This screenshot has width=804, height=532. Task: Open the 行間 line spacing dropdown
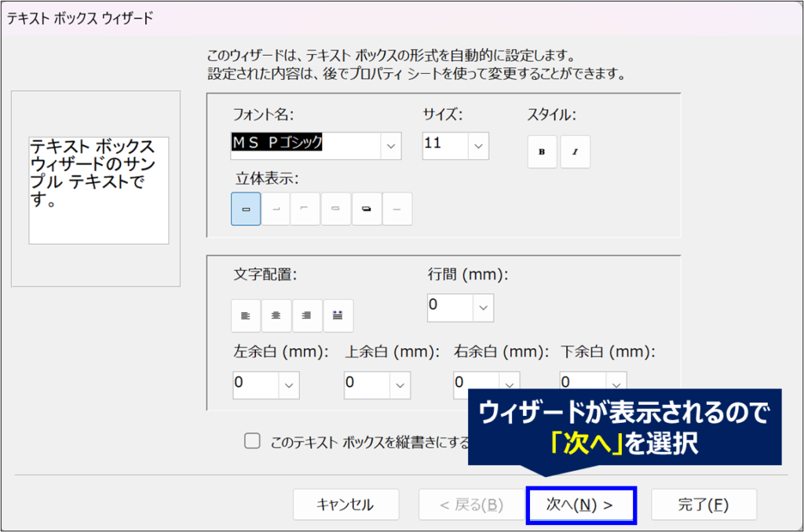[x=483, y=308]
